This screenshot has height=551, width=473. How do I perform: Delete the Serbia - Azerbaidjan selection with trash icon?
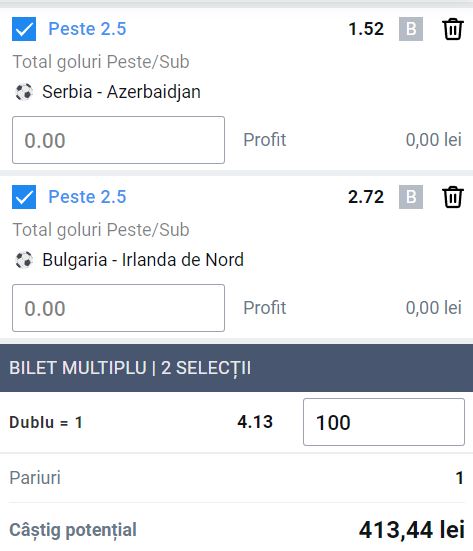[x=453, y=29]
